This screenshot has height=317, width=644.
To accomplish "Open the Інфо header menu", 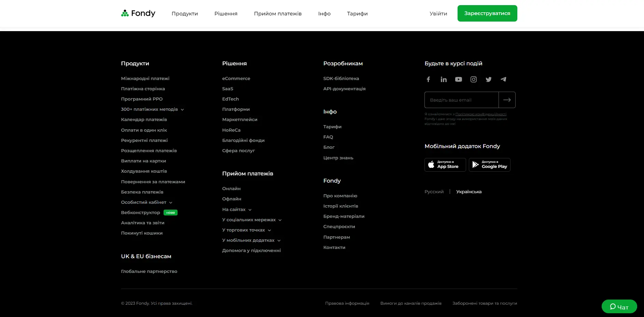I will [324, 14].
